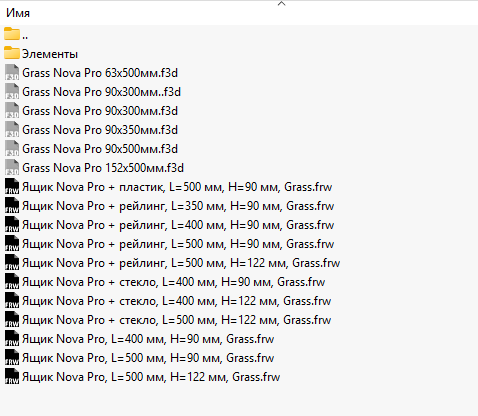
Task: Sort files by the Имя column header
Action: [18, 13]
